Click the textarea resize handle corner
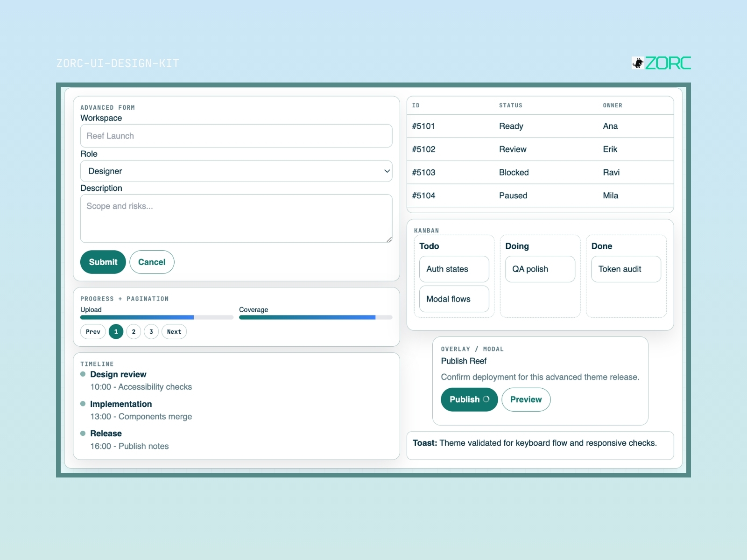The image size is (747, 560). click(x=389, y=239)
